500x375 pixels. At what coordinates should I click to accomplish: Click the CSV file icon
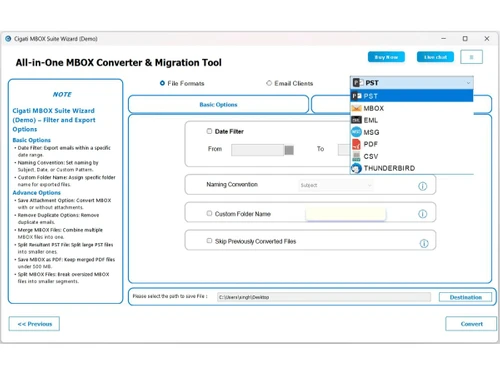click(x=356, y=156)
